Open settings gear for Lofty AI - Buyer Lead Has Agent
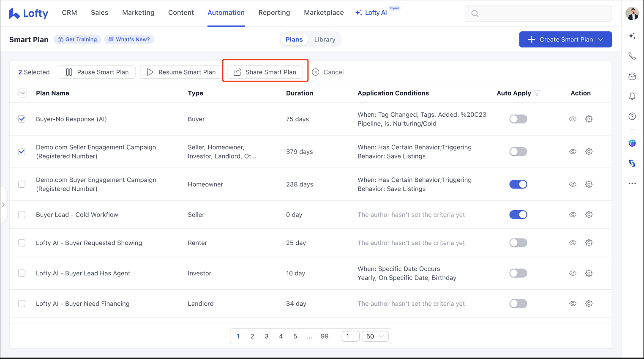Viewport: 644px width, 359px height. tap(589, 273)
